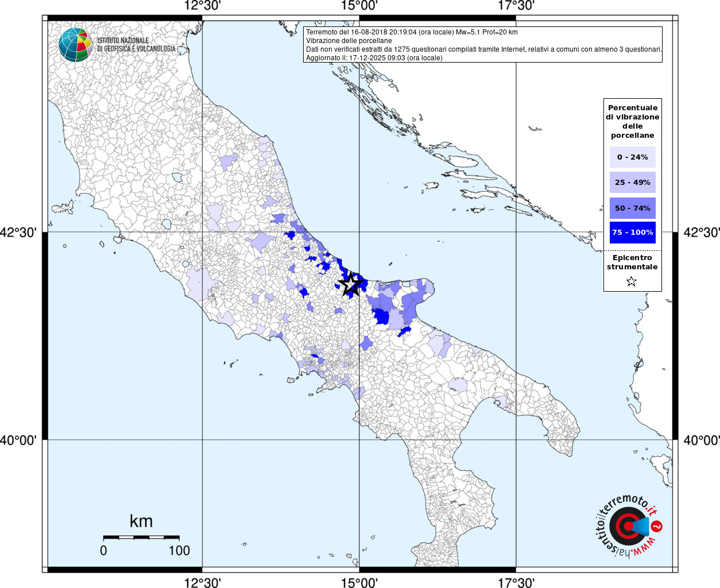
Task: Click the 'Istituto Nazionale di Geofisica e Vulcanologia' text
Action: [x=136, y=45]
